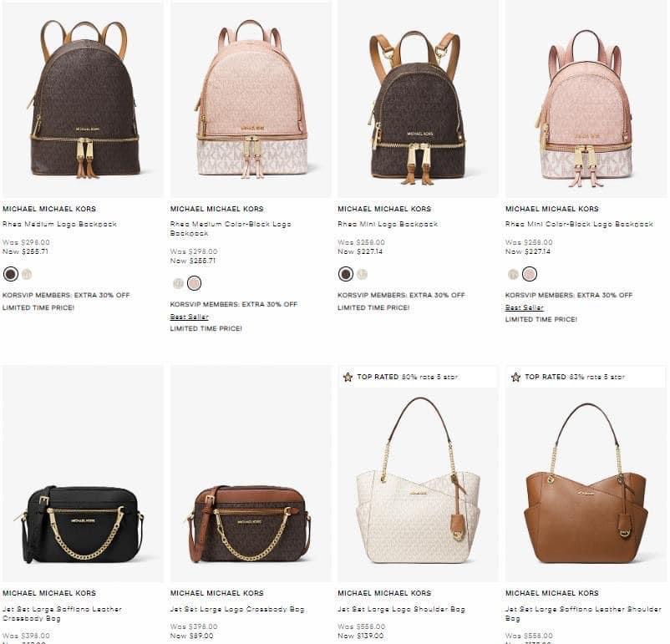
Task: Open the Jet Set Large Logo Shoulder Bag link
Action: coord(401,610)
